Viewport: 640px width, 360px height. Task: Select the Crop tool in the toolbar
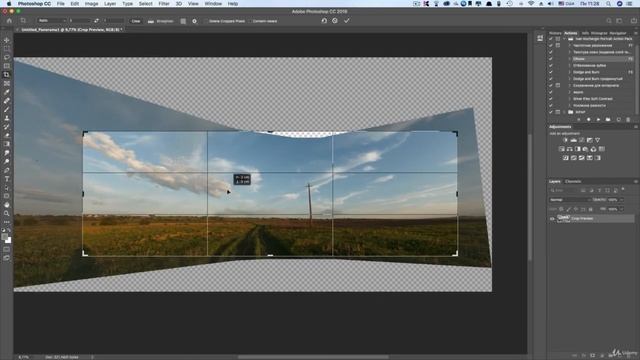coord(7,75)
